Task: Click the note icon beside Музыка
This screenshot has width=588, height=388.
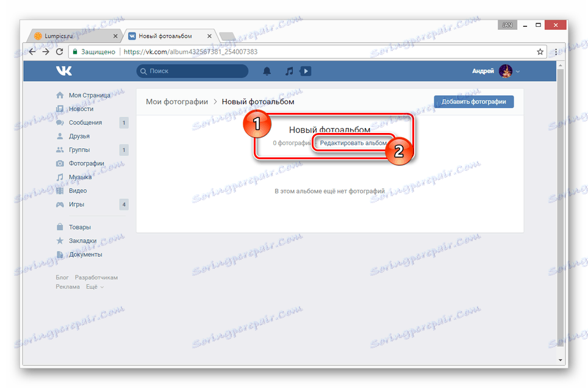Action: (x=60, y=177)
